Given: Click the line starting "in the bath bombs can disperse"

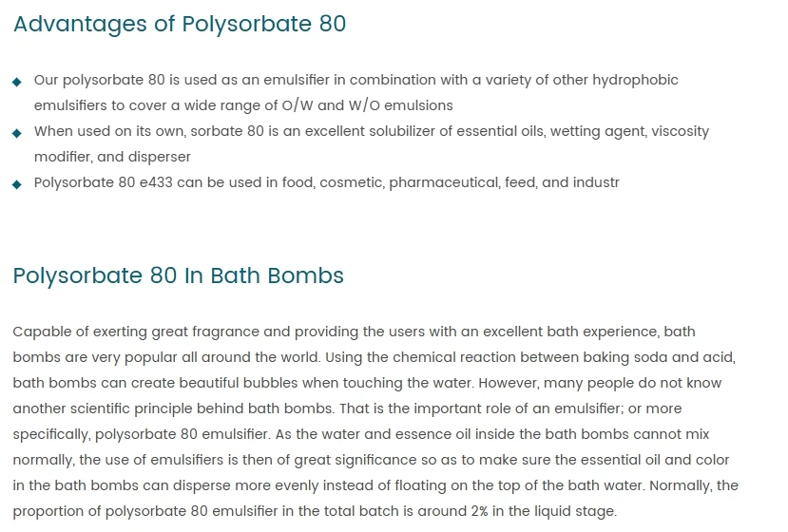Looking at the screenshot, I should [375, 486].
